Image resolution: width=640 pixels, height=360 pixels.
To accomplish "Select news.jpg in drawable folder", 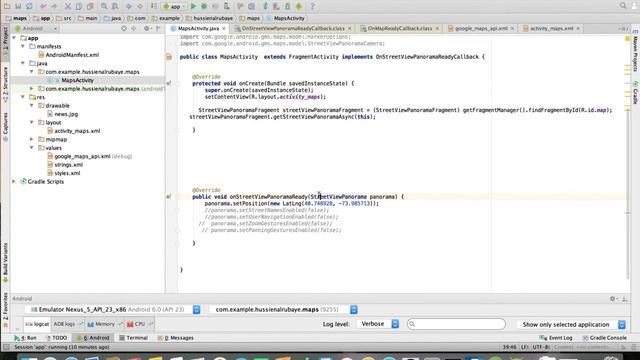I will pos(66,114).
